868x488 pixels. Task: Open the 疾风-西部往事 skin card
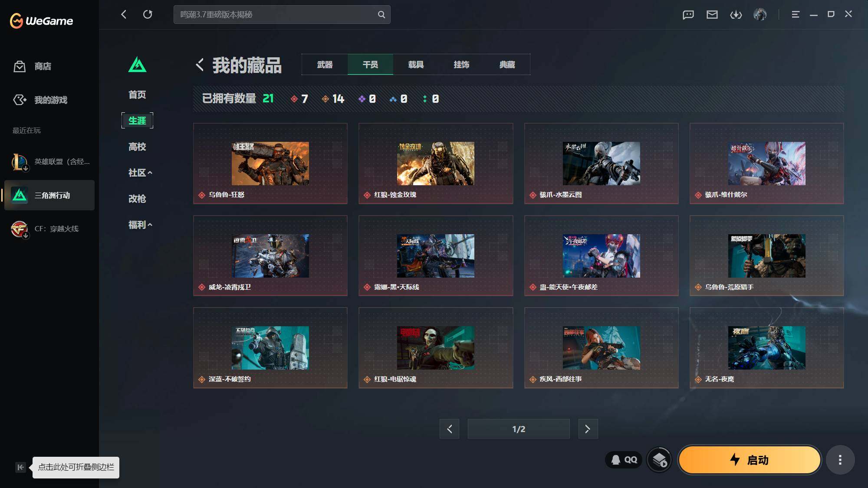click(x=602, y=348)
